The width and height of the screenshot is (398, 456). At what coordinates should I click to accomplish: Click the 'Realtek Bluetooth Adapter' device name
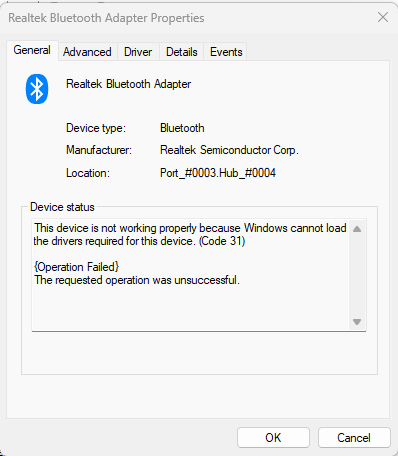[x=128, y=84]
